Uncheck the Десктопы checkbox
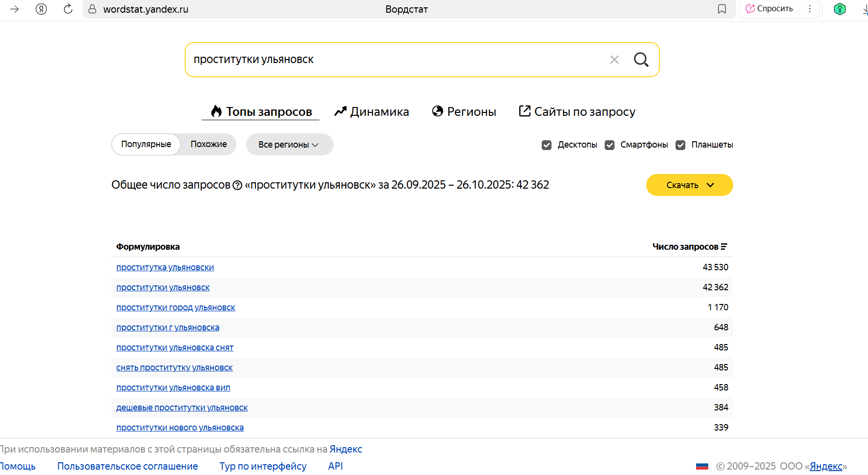This screenshot has width=868, height=475. [x=547, y=145]
